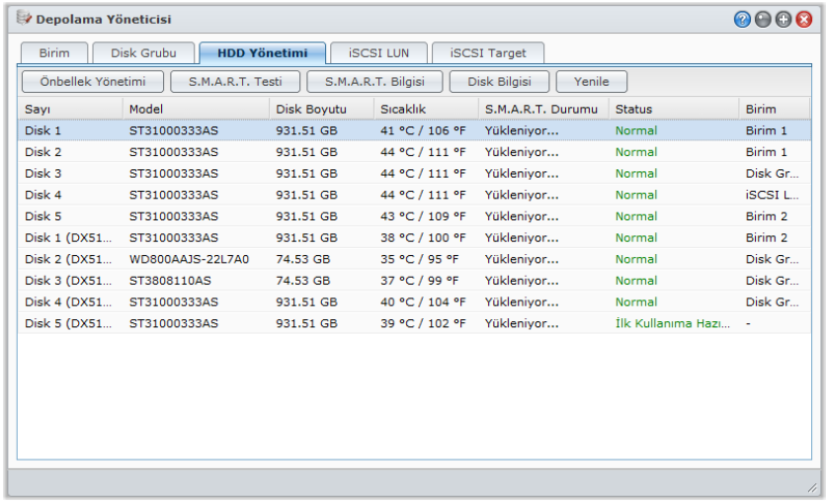Switch to the Birim tab
The width and height of the screenshot is (826, 504).
pos(54,53)
